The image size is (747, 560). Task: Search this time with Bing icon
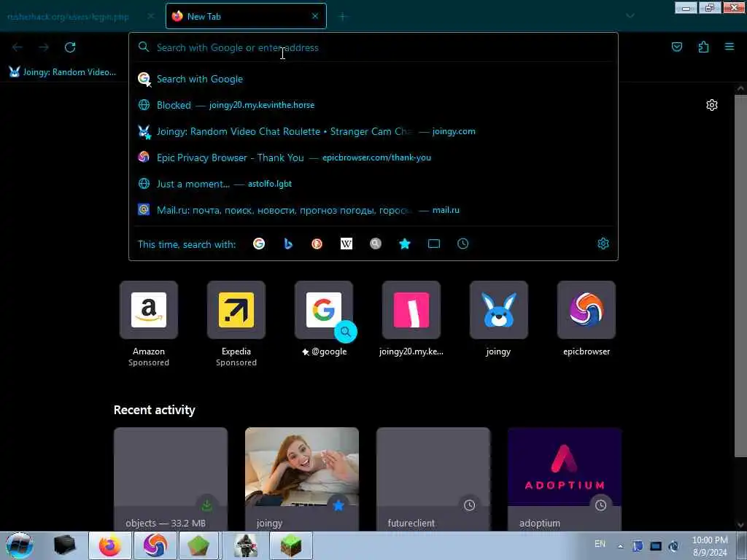click(x=287, y=244)
